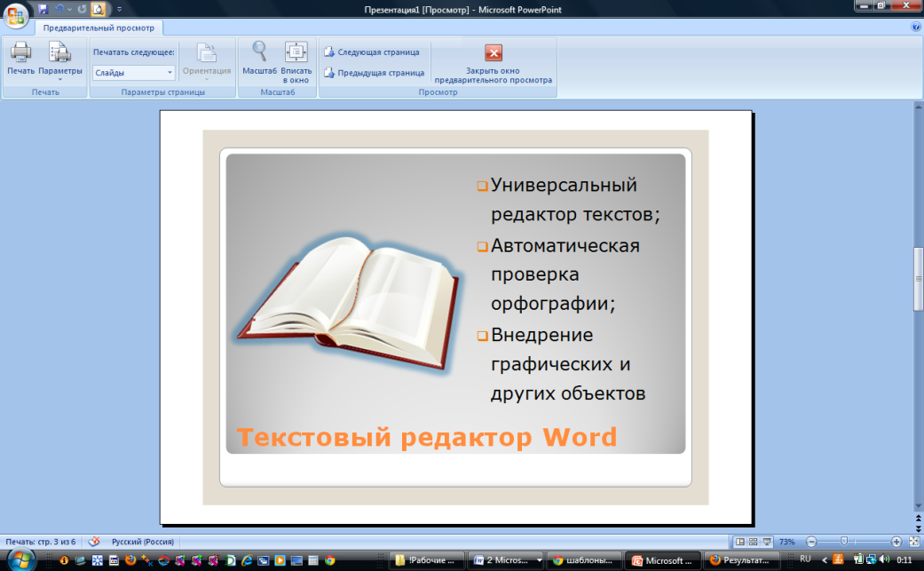Click the highlighted Print Preview quick access icon
Viewport: 924px width, 571px height.
click(99, 9)
